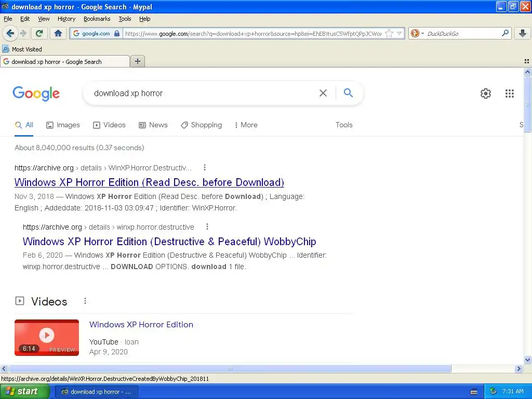The width and height of the screenshot is (532, 399).
Task: Open Destructive & Peaceful WobbyChip result link
Action: tap(169, 242)
